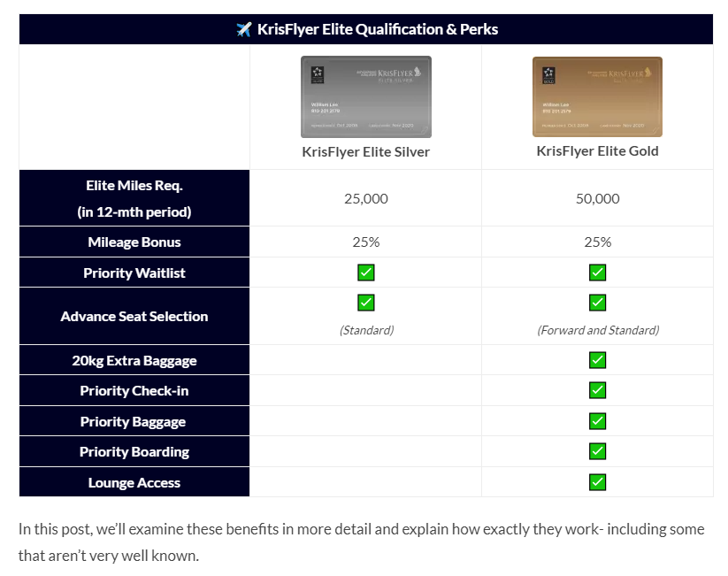Click the Lounge Access checkmark under Gold
This screenshot has width=728, height=576.
[598, 481]
